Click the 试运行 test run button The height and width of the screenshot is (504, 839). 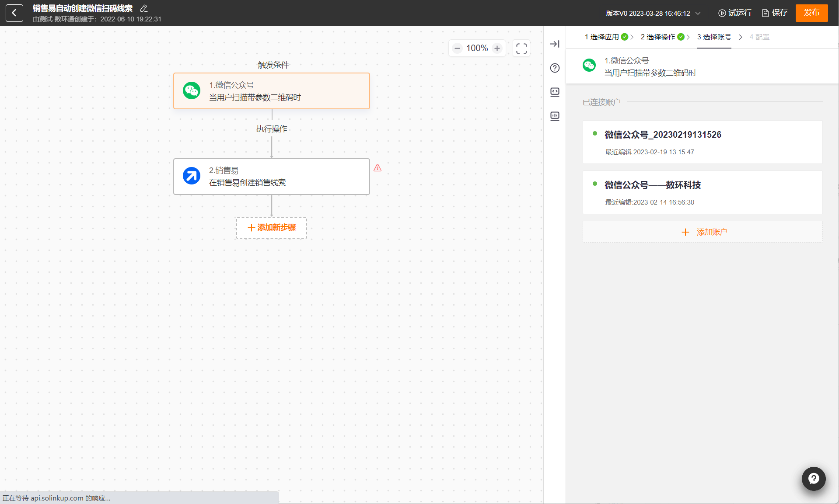[735, 13]
